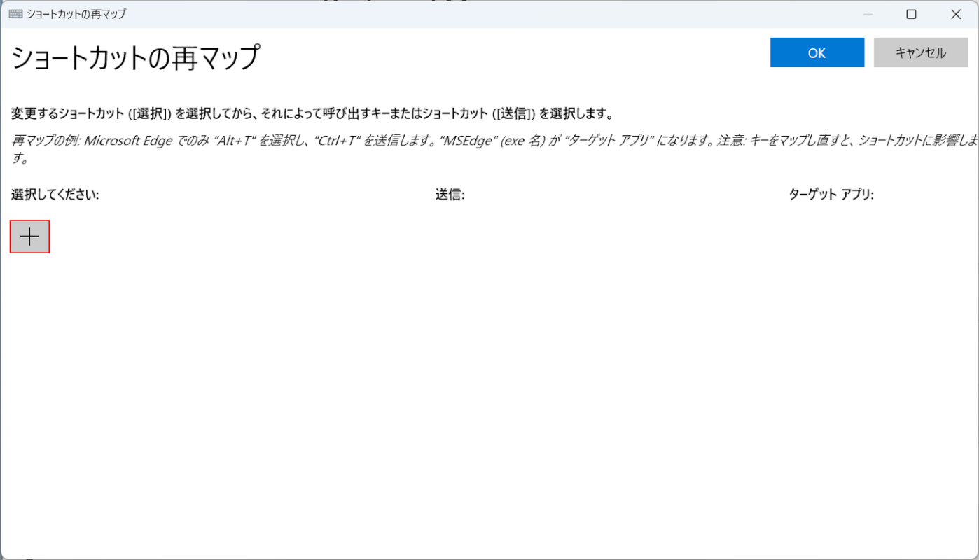Maximize the ショートカットの再マップ window
This screenshot has width=979, height=560.
pos(911,14)
